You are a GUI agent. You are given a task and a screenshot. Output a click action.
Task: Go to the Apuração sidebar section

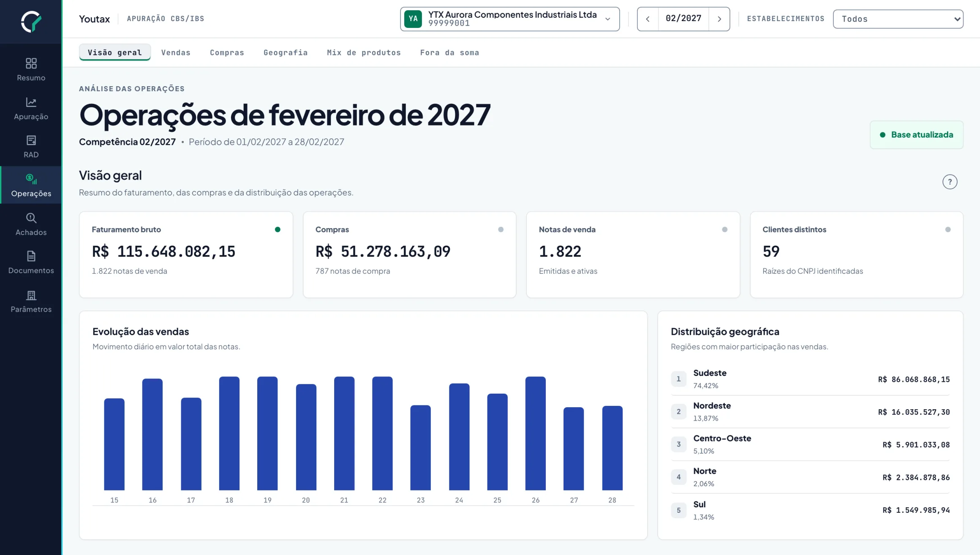click(31, 109)
